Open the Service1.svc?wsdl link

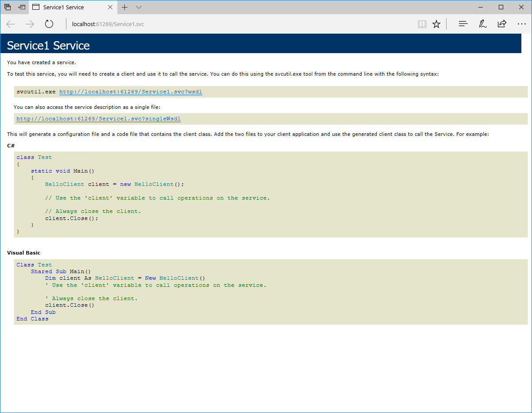coord(131,92)
